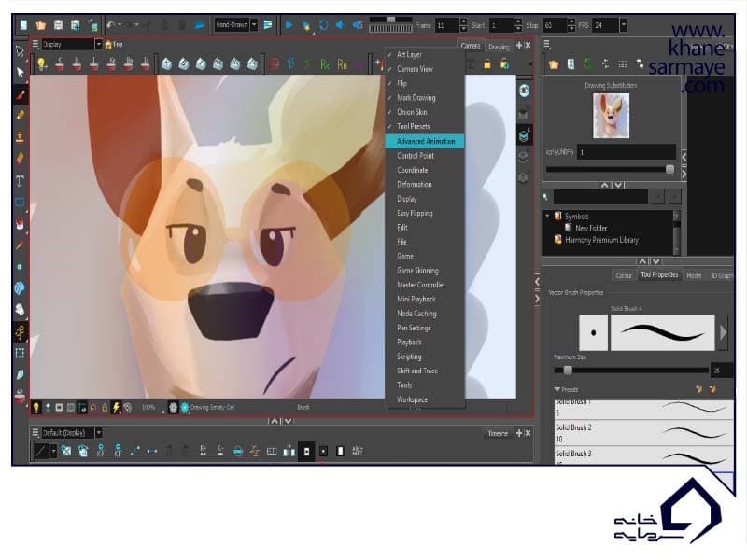
Task: Switch to the Drawing tab
Action: point(499,47)
